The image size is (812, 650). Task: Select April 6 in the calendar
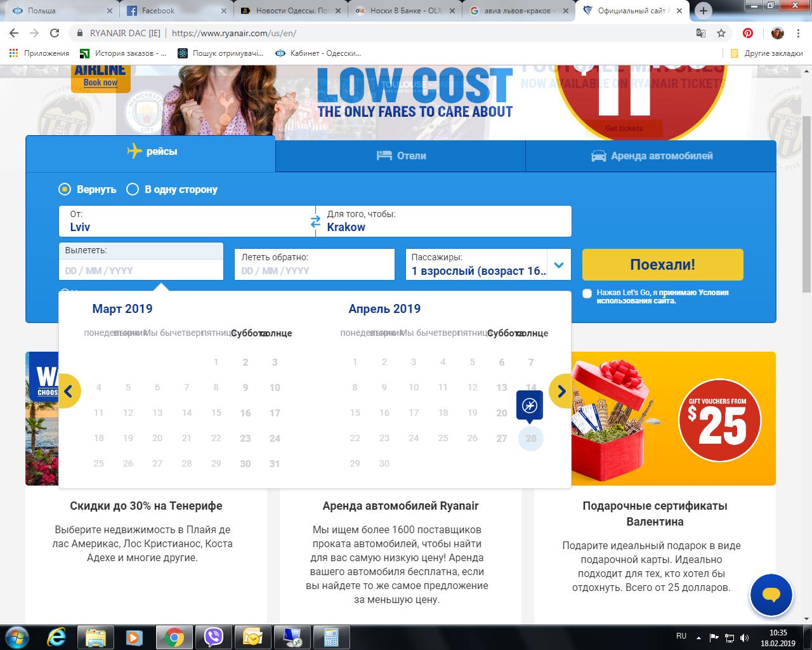[502, 362]
